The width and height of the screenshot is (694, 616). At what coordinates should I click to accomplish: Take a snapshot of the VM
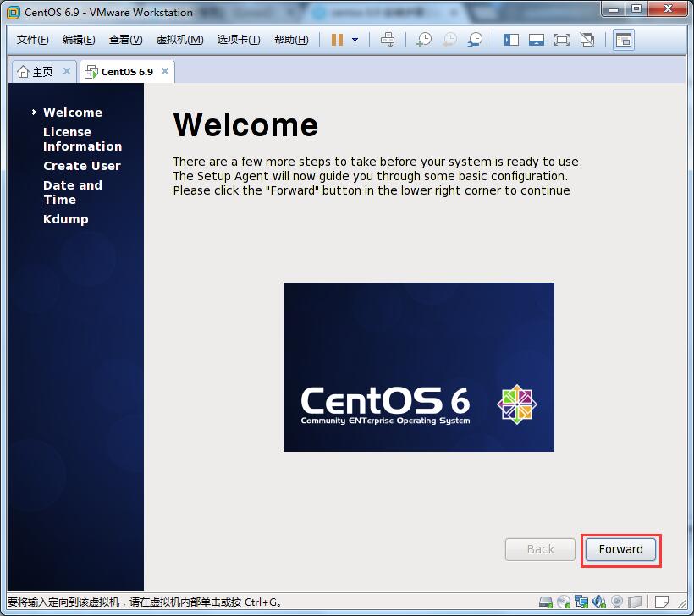pos(424,40)
